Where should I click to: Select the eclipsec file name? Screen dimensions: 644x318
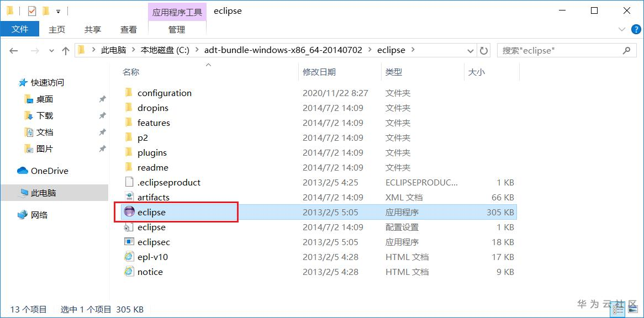pos(154,242)
